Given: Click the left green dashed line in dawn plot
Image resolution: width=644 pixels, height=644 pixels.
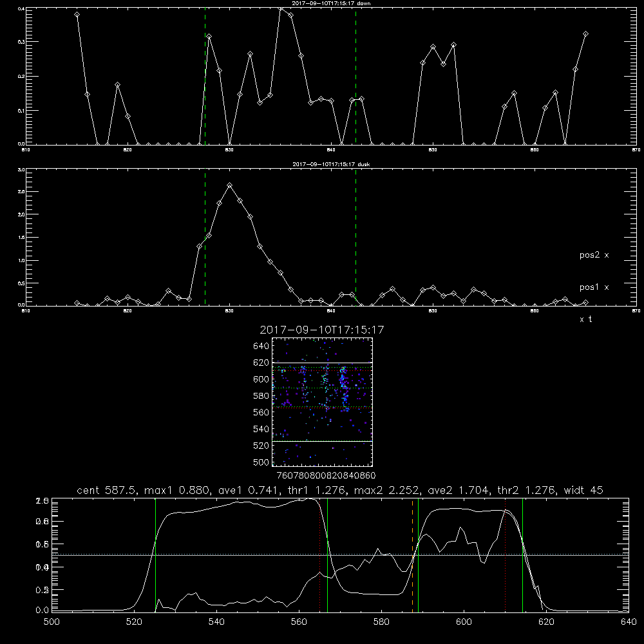Looking at the screenshot, I should 205,77.
